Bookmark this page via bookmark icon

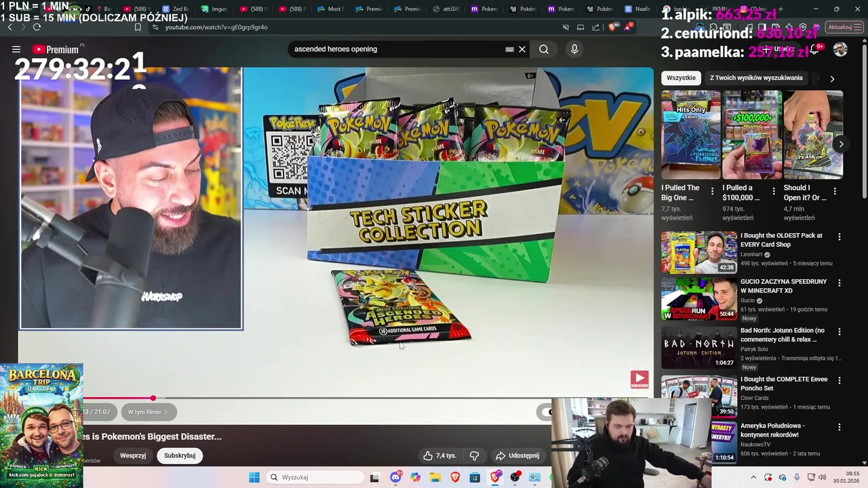[x=138, y=27]
